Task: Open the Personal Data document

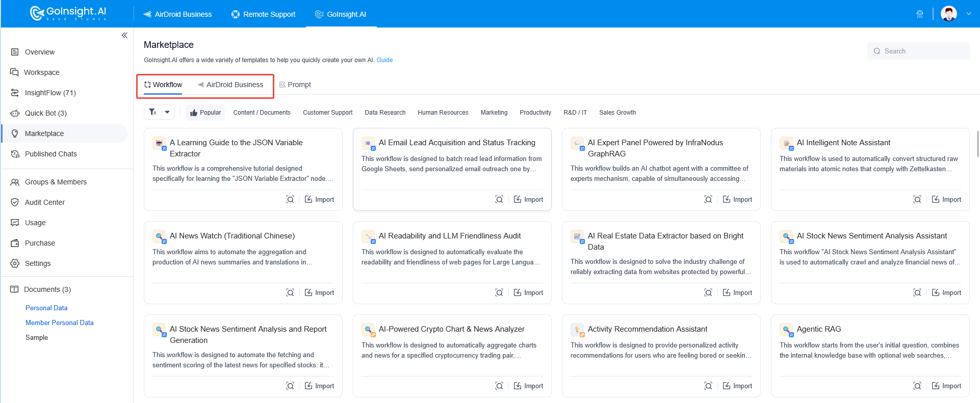Action: 46,308
